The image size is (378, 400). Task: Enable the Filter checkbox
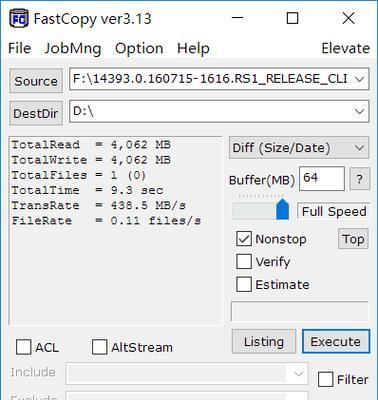(325, 379)
